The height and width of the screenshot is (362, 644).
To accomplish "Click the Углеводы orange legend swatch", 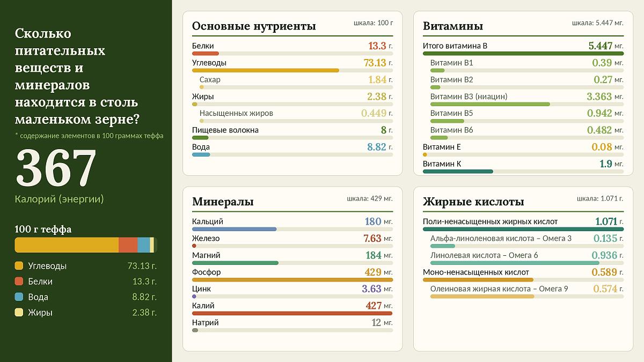I will [19, 265].
